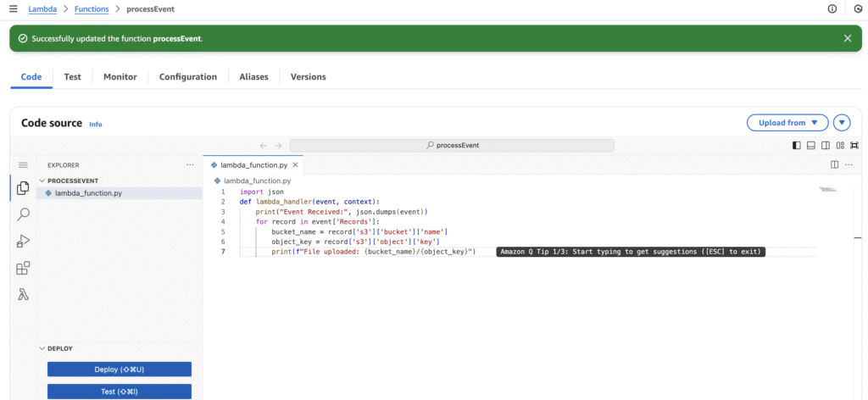Toggle the bottom panel layout icon
The image size is (868, 400).
811,146
